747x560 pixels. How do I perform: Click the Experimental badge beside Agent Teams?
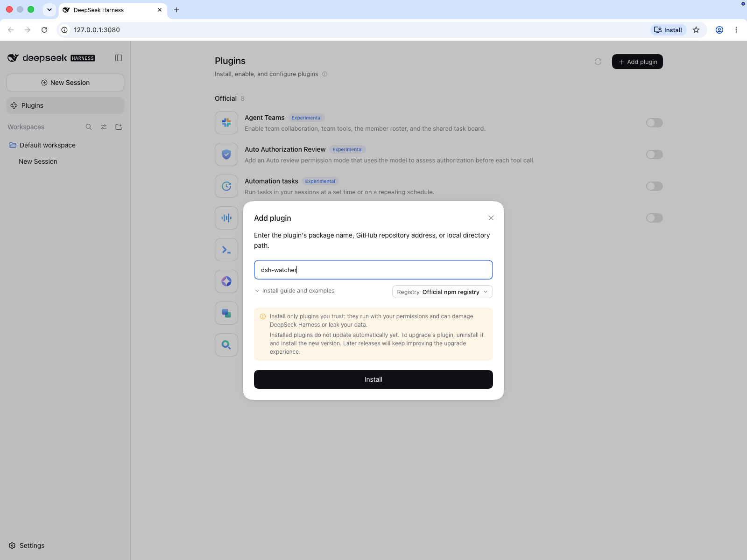(307, 118)
